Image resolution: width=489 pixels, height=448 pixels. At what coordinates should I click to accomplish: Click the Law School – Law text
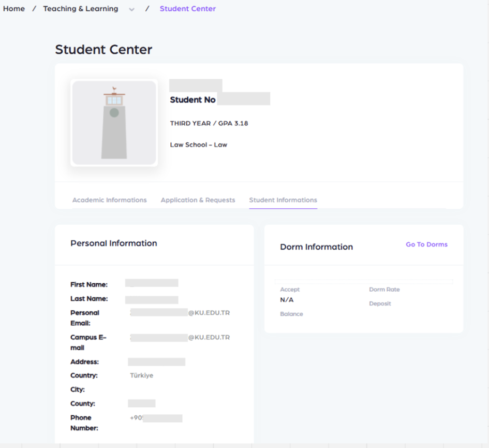(198, 144)
